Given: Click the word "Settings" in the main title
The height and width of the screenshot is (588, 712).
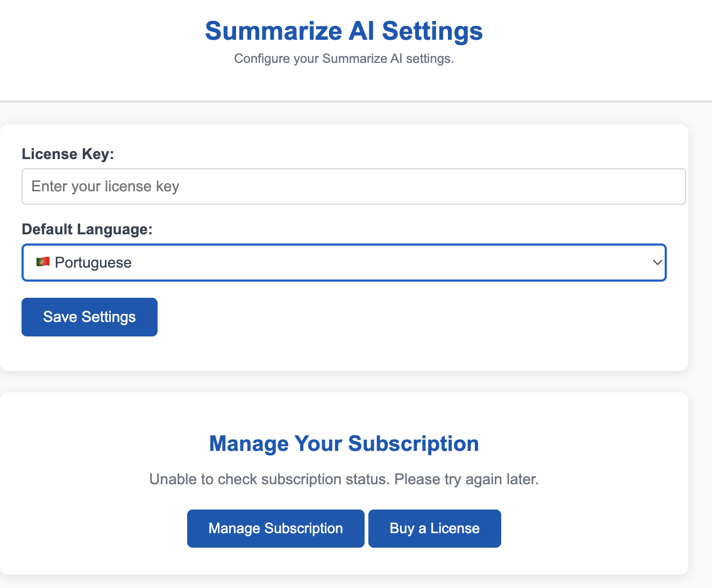Looking at the screenshot, I should 432,31.
